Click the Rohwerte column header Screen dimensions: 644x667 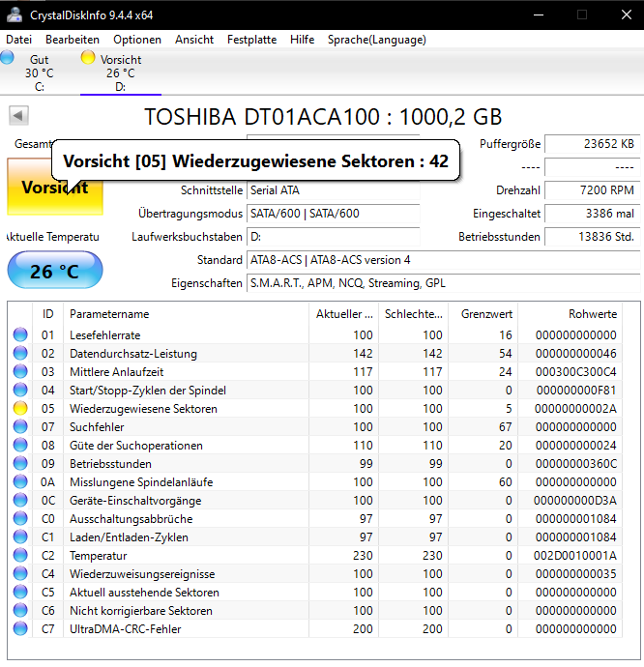[570, 314]
